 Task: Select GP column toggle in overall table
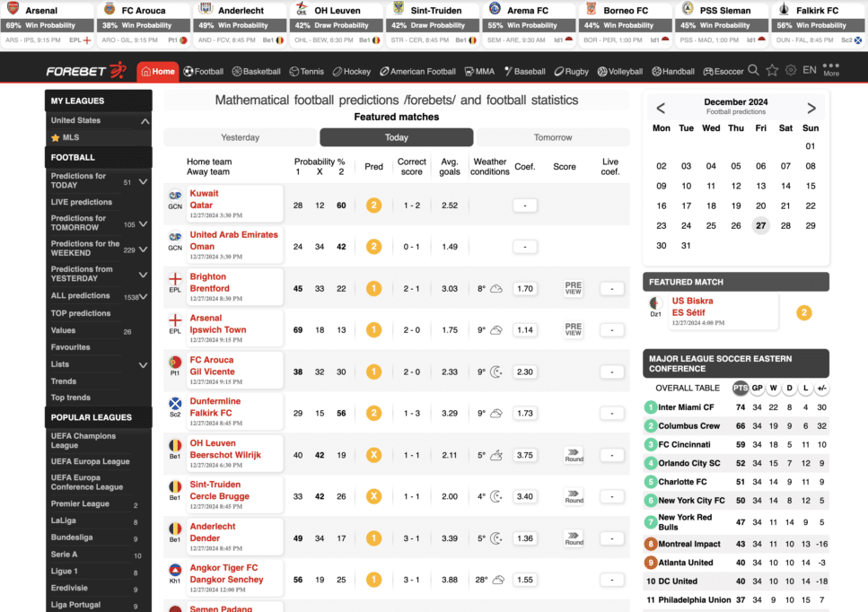[x=757, y=388]
